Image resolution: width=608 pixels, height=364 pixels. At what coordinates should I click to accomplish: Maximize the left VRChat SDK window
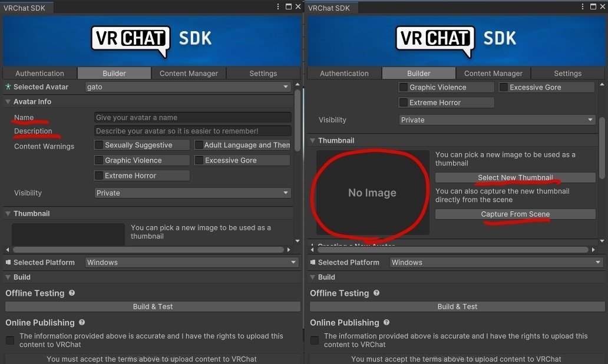click(289, 6)
